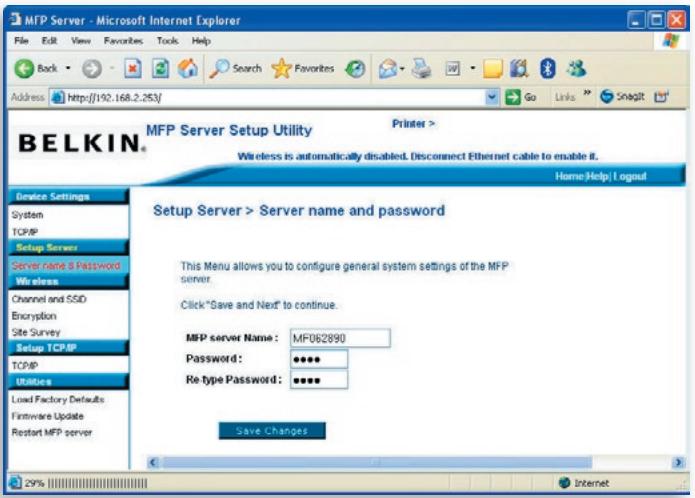Click the horizontal scrollbar thumb
This screenshot has height=498, width=695.
[x=376, y=463]
